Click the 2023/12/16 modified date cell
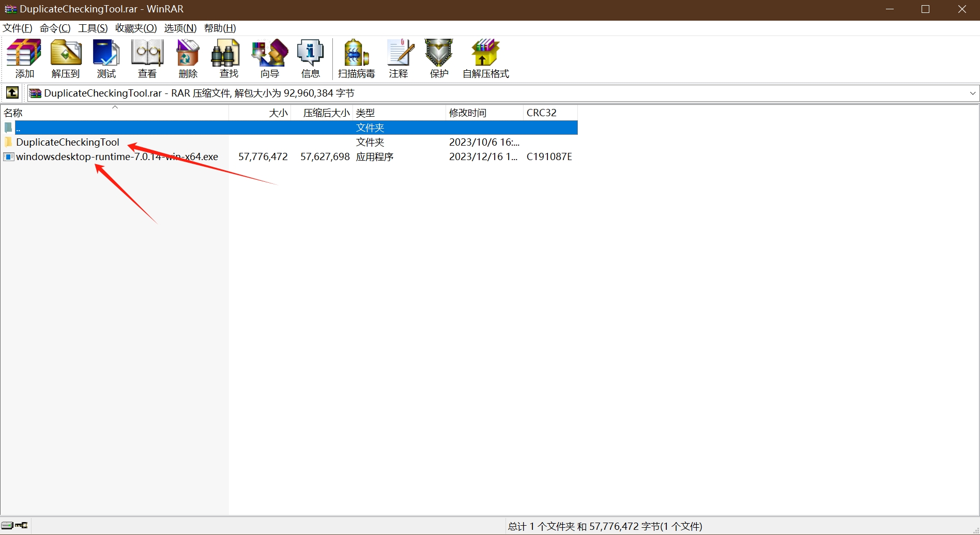The height and width of the screenshot is (535, 980). pyautogui.click(x=483, y=156)
